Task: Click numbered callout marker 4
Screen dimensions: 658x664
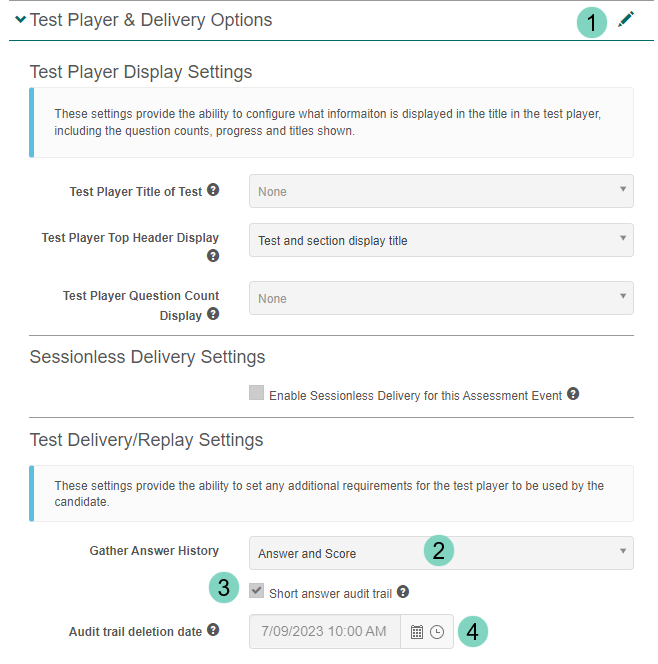Action: [x=475, y=631]
